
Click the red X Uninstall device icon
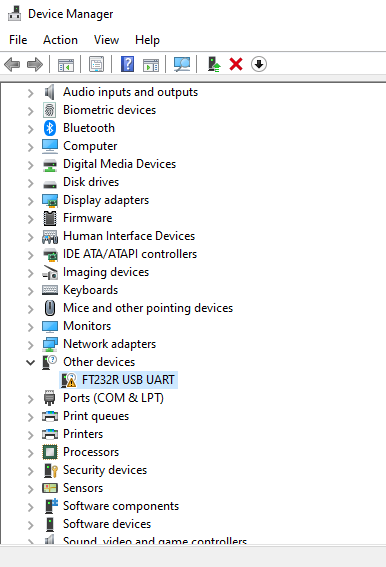(236, 64)
